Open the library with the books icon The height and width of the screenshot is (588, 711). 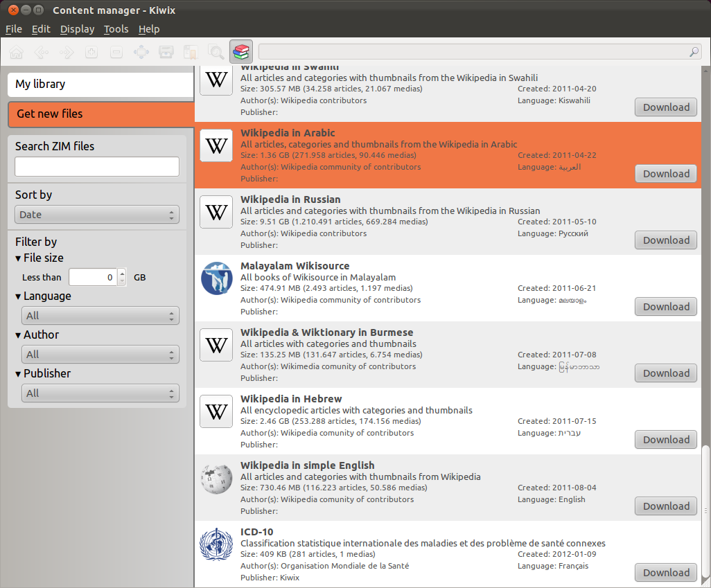[x=241, y=51]
